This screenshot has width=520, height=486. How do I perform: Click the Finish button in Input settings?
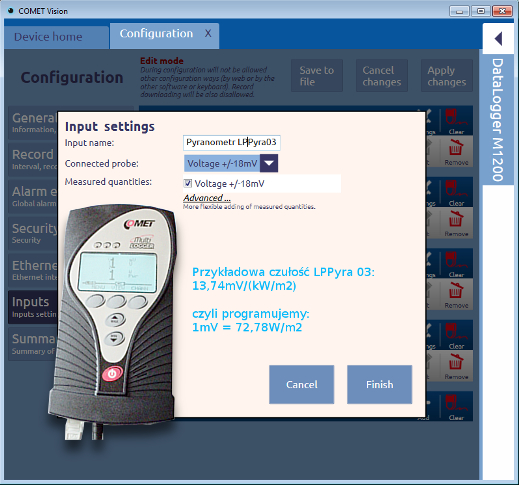pyautogui.click(x=379, y=384)
